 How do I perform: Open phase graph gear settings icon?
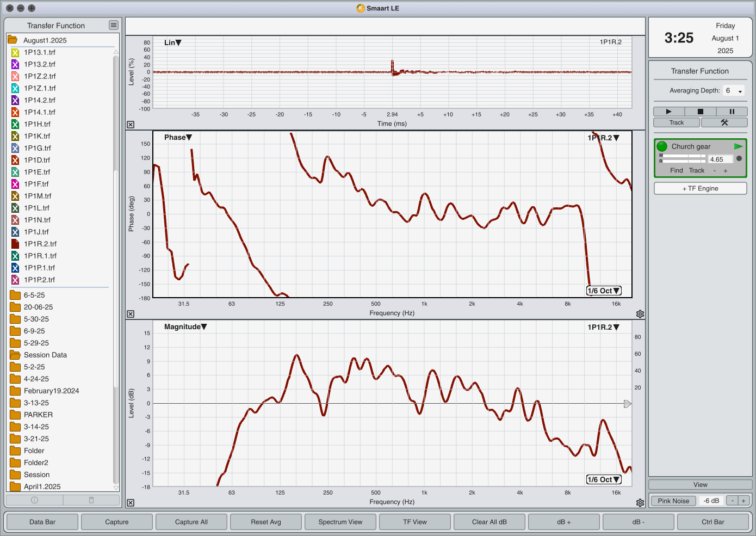(640, 314)
